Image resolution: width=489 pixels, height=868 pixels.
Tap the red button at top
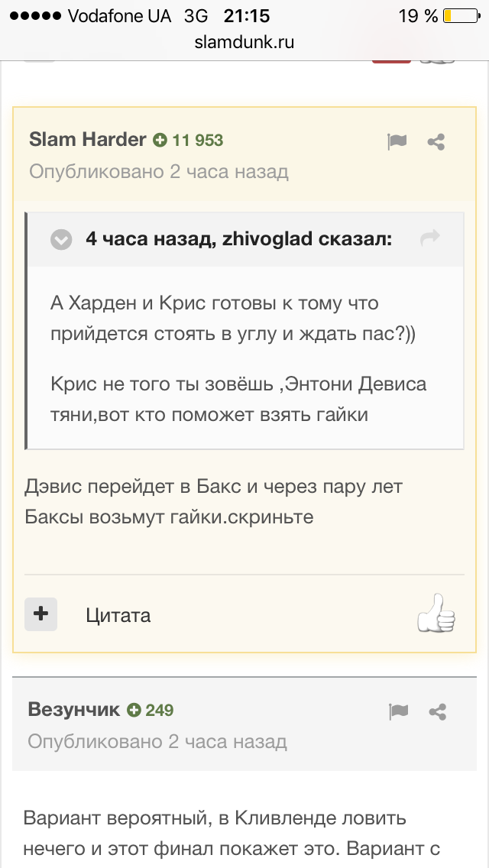391,60
